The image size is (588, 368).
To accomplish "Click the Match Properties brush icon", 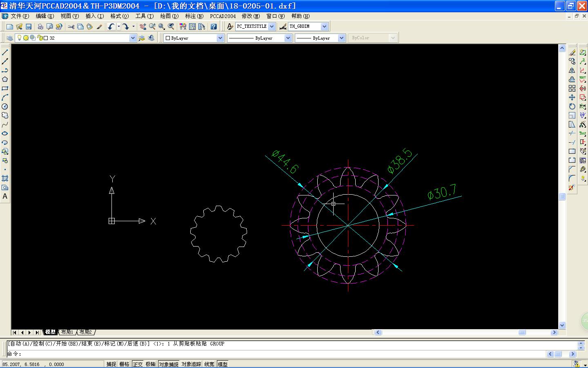I will tap(99, 27).
